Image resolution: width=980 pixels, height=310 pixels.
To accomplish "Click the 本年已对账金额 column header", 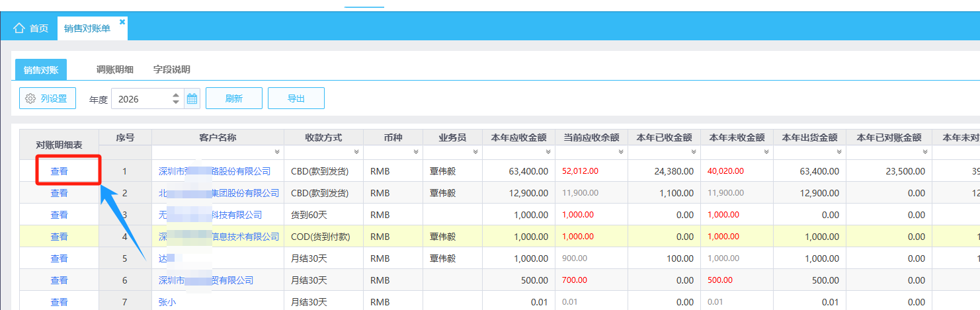I will 889,137.
